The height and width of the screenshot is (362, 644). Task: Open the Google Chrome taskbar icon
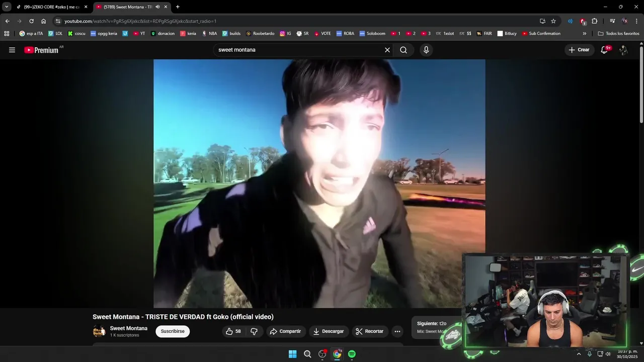pos(337,354)
